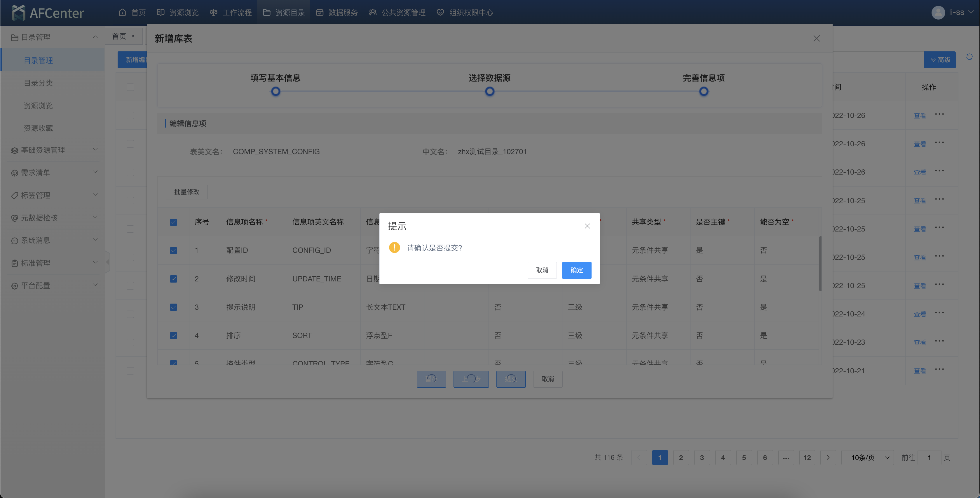The image size is (980, 498).
Task: Click the 完善信息项 step indicator circle
Action: (x=703, y=91)
